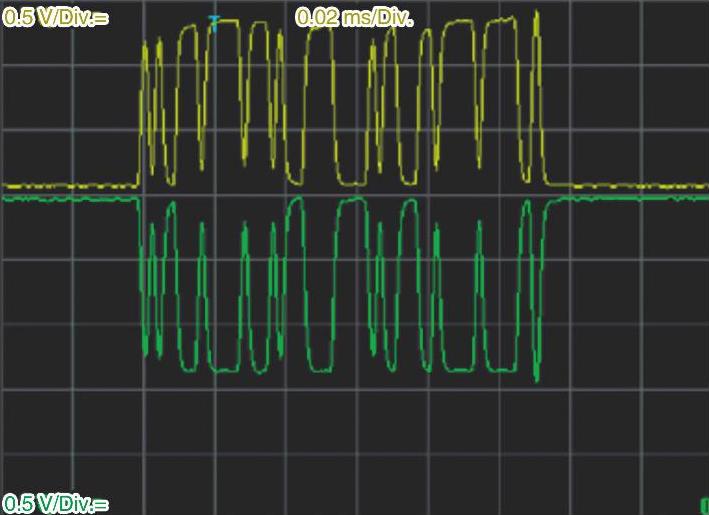Click the 0.5 value in green channel label
The height and width of the screenshot is (515, 709).
pyautogui.click(x=16, y=503)
